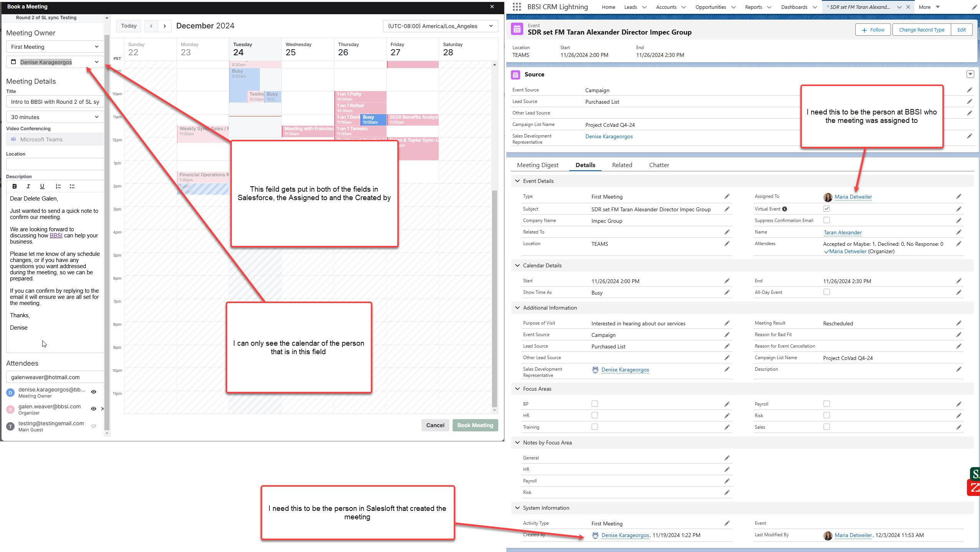Open the 30 minutes duration dropdown
Viewport: 980px width, 552px height.
(x=55, y=117)
